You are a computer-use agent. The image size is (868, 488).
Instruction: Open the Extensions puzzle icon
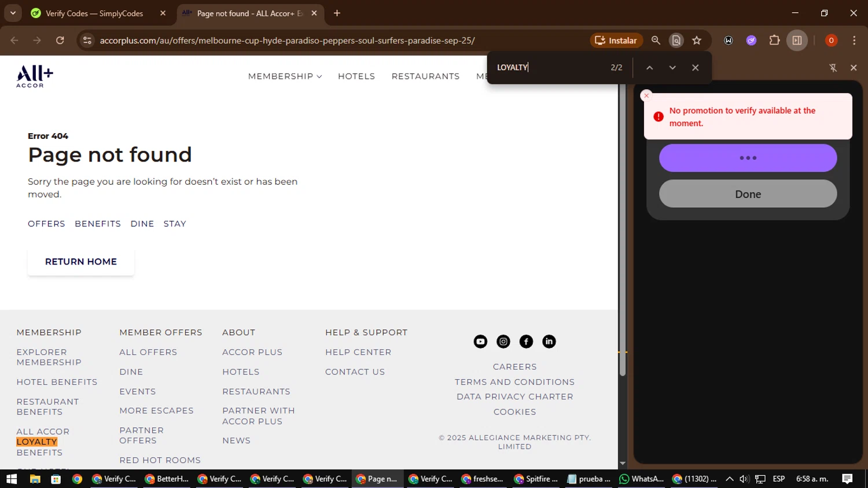point(774,41)
